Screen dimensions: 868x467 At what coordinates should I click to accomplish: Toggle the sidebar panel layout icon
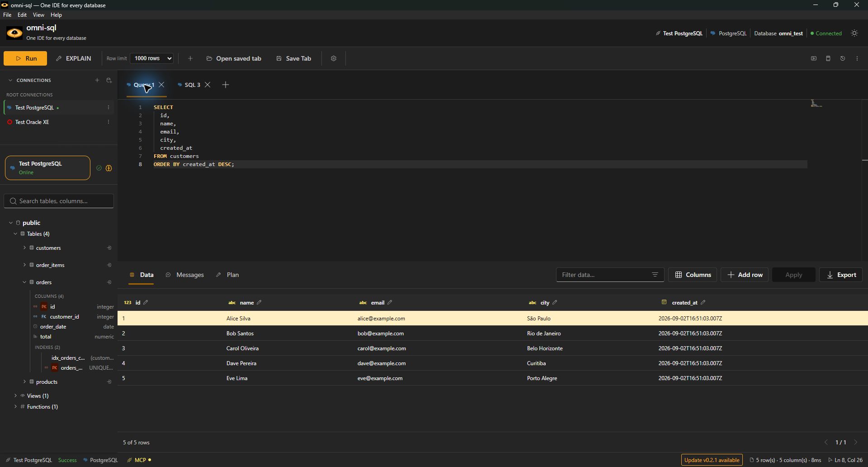814,58
